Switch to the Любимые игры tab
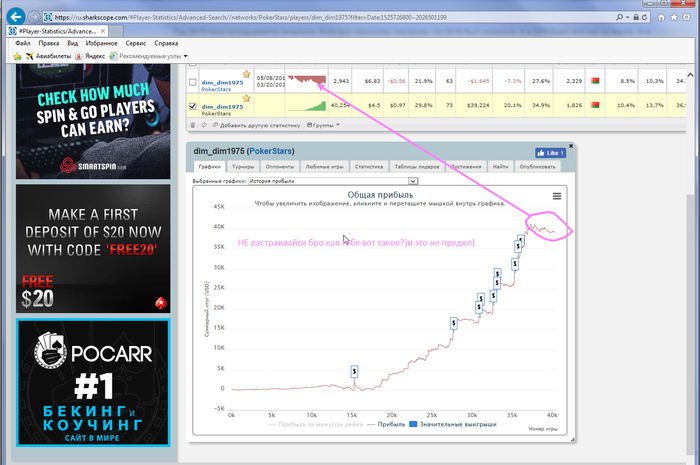Image resolution: width=700 pixels, height=465 pixels. click(x=325, y=166)
